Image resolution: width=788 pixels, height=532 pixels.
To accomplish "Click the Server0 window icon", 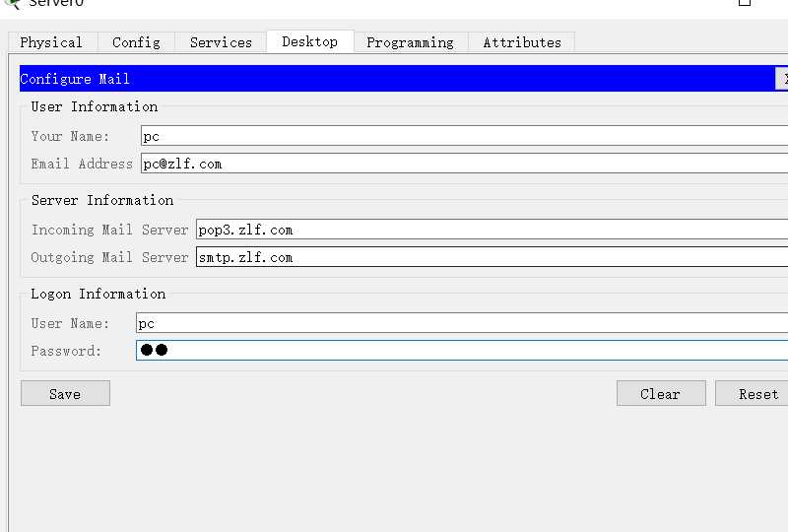I will [13, 4].
